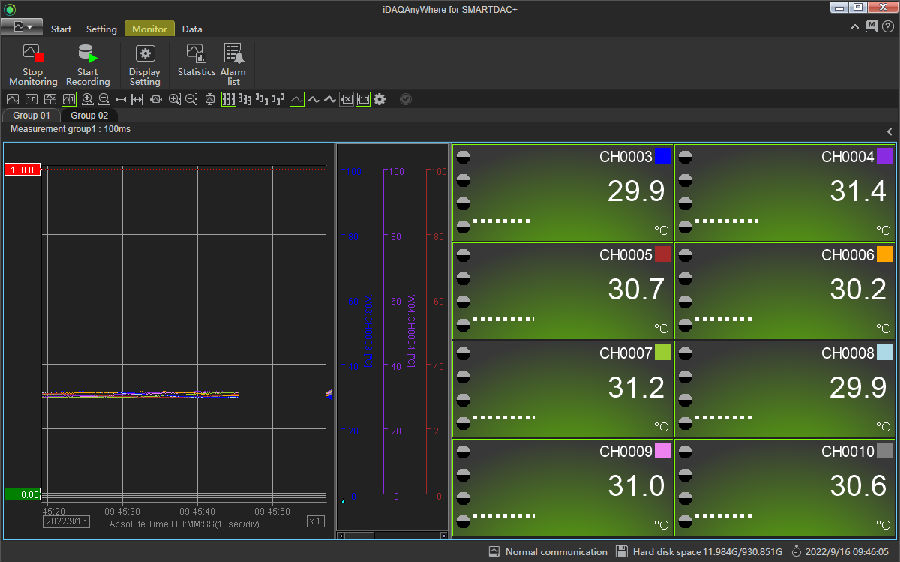Stop monitoring with the red-square icon
This screenshot has height=562, width=900.
(x=33, y=65)
